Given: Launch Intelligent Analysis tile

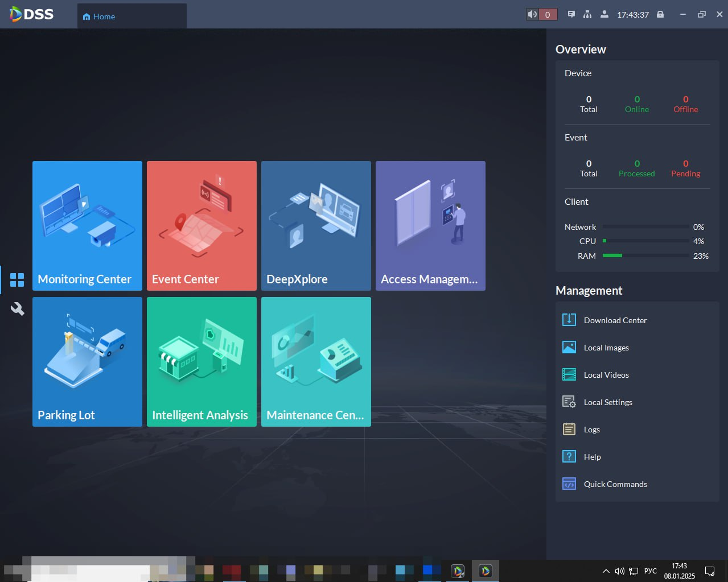Looking at the screenshot, I should click(201, 362).
